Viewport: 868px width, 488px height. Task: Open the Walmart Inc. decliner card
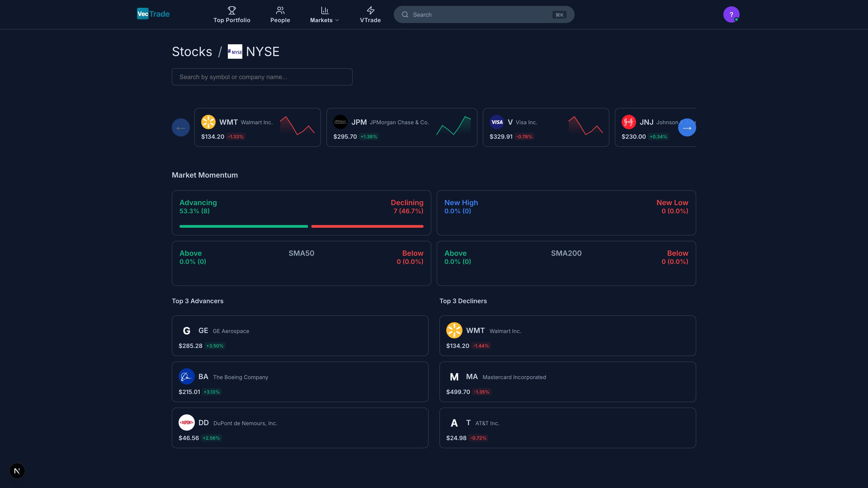tap(567, 336)
